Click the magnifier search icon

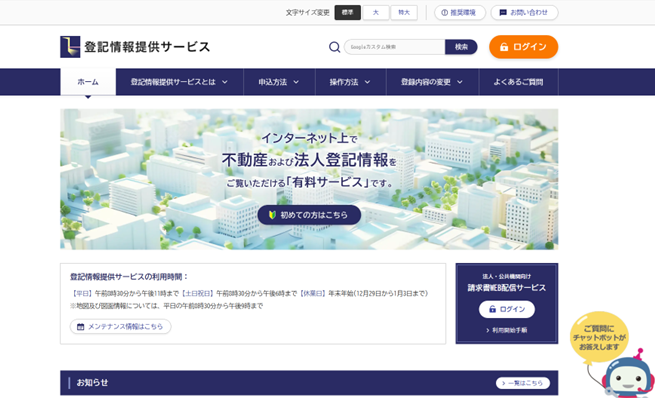pyautogui.click(x=334, y=47)
